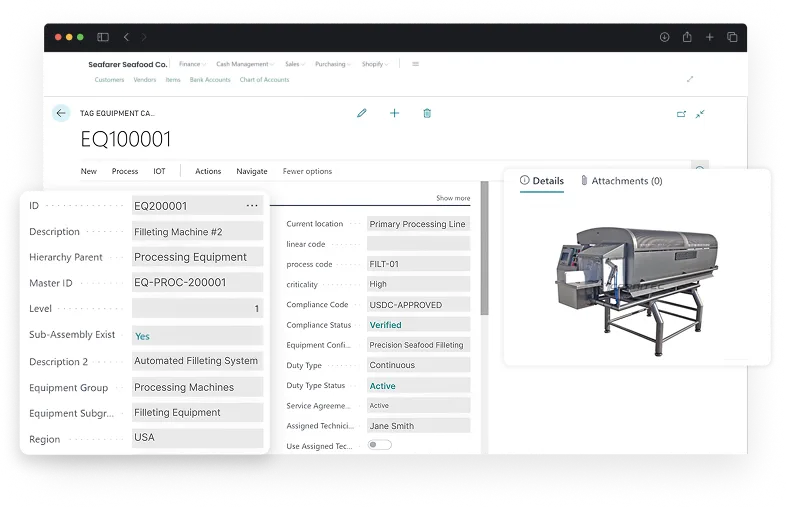Switch to the Details tab
791x508 pixels.
coord(542,181)
